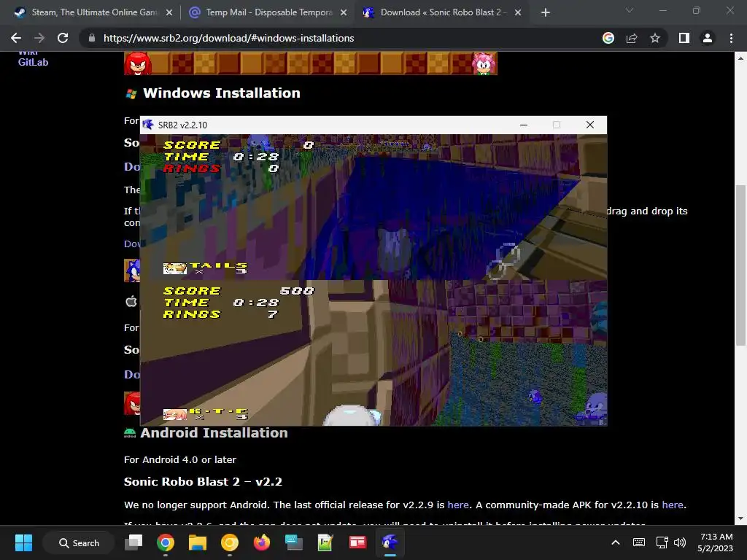Focus the SRB2 game taskbar icon

[x=390, y=542]
